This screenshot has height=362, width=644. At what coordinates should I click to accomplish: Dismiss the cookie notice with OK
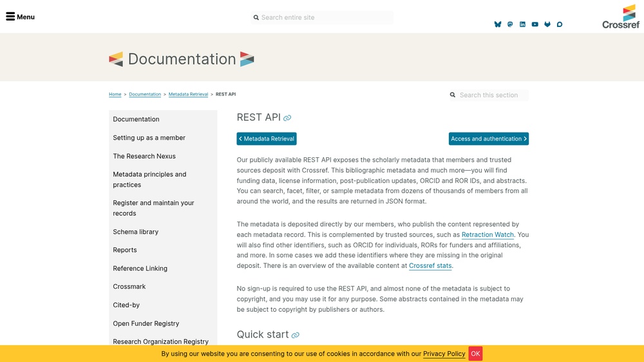(476, 354)
